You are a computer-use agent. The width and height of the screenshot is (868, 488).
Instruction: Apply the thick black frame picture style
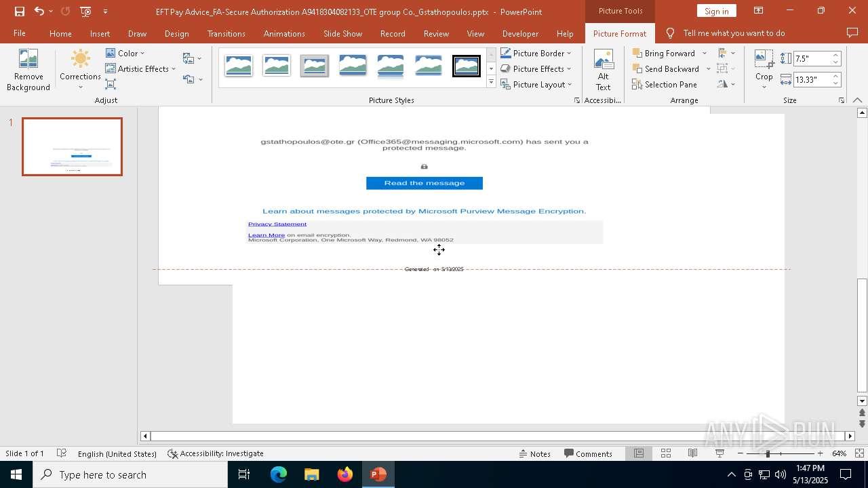[x=466, y=66]
